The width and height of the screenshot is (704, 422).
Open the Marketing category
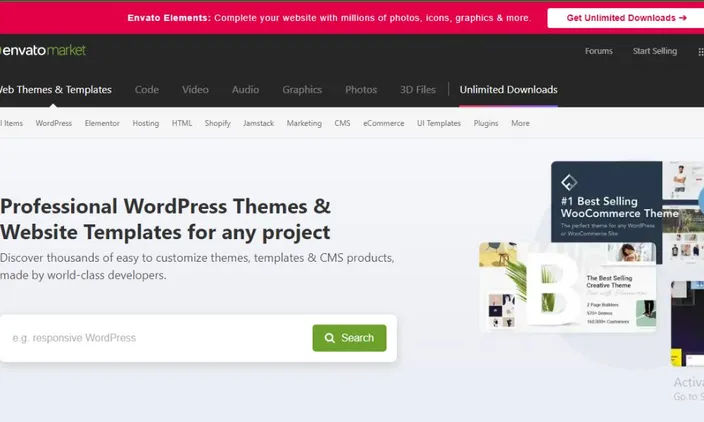click(304, 123)
